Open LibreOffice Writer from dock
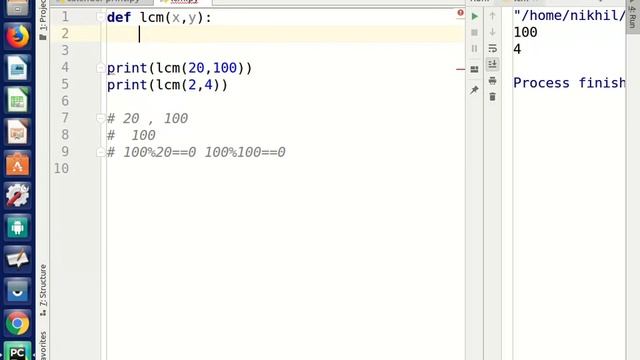 pyautogui.click(x=17, y=68)
